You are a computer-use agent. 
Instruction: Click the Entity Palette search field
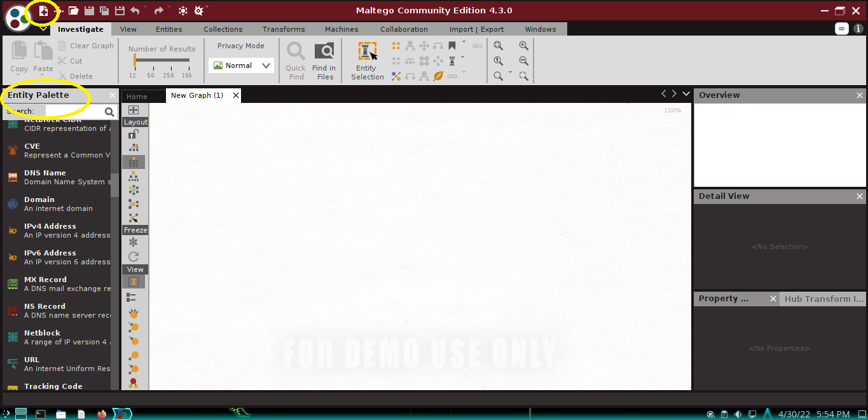(x=73, y=111)
